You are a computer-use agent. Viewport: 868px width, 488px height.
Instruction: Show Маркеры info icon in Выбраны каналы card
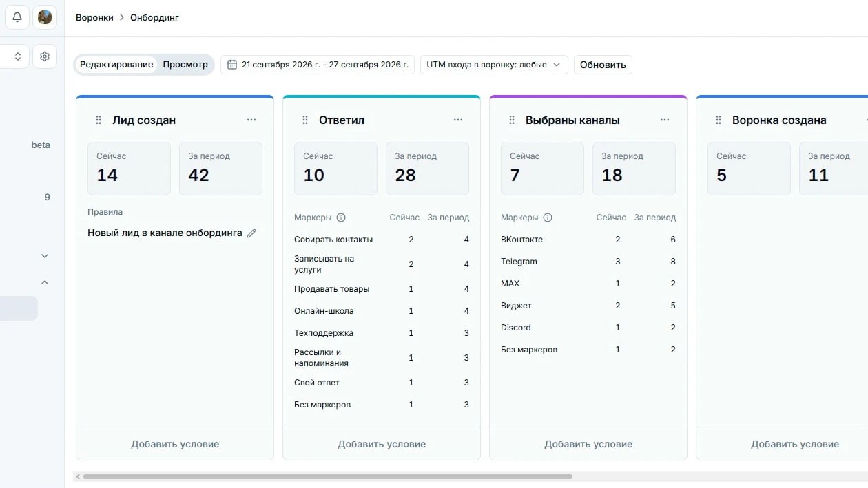[548, 218]
